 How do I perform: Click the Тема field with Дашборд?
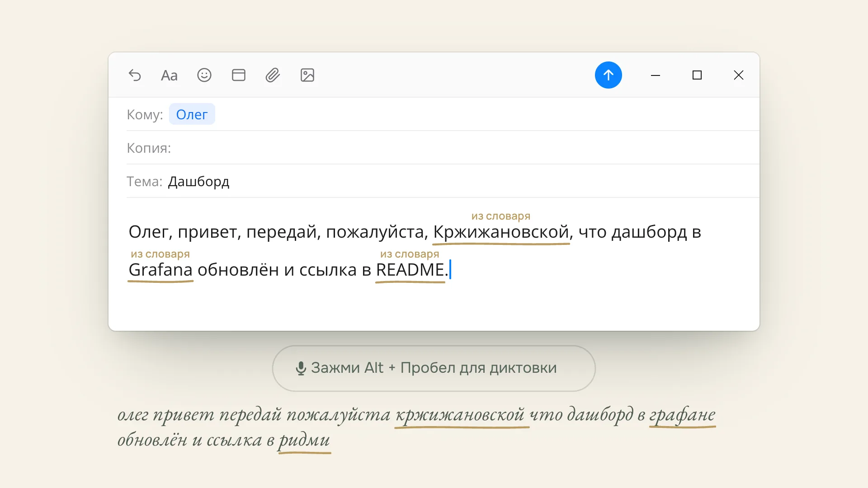coord(443,181)
